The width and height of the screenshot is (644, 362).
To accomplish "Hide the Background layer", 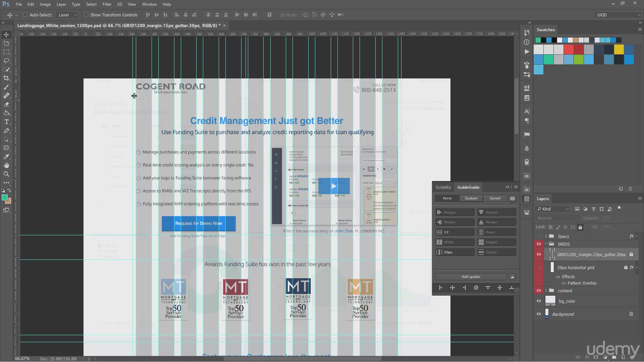I will click(539, 314).
